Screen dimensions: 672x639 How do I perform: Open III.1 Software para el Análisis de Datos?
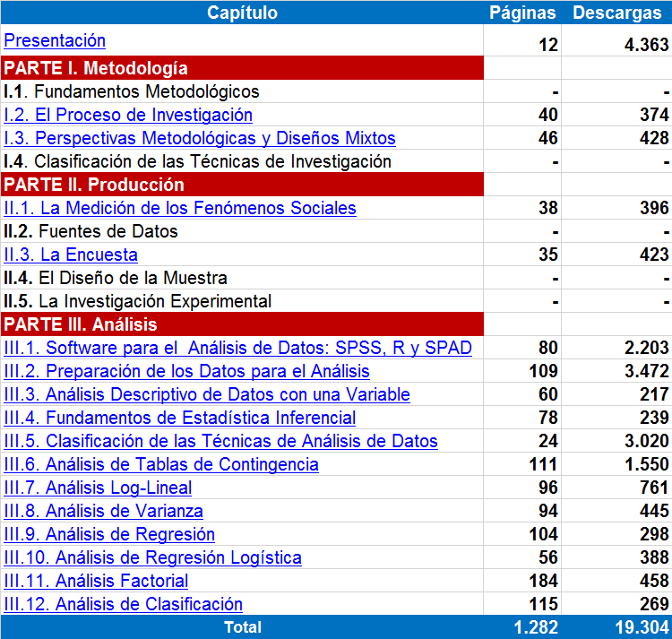pyautogui.click(x=237, y=348)
